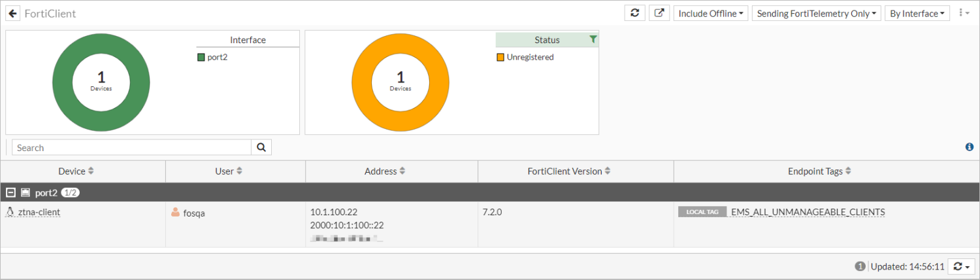
Task: Click the orange Unregistered legend swatch
Action: coord(500,58)
